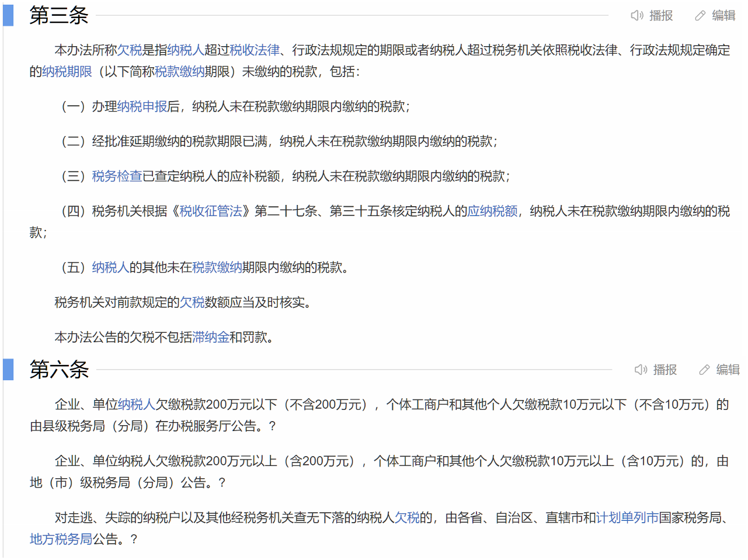Screen dimensions: 748x560
Task: Open the 滞纳金 link
Action: click(211, 338)
